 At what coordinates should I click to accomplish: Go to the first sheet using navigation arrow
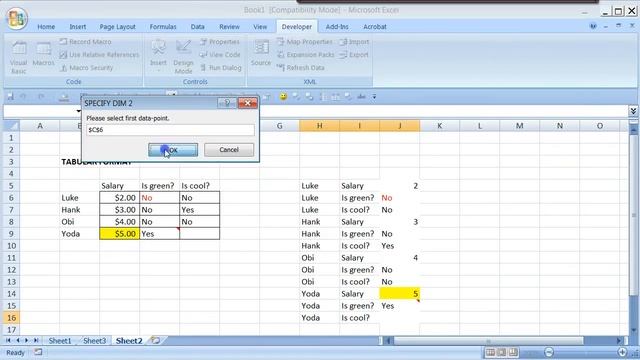pyautogui.click(x=8, y=340)
